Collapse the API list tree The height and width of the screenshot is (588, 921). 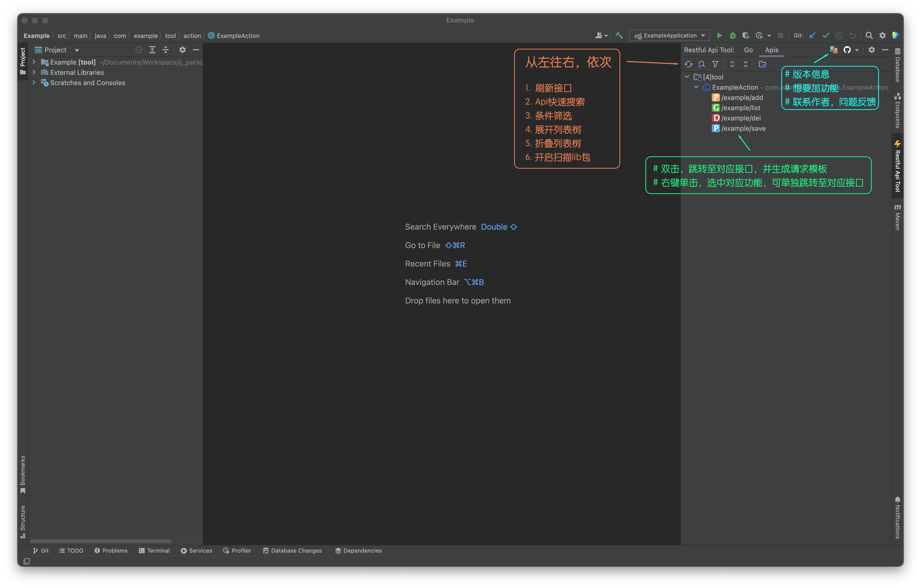[745, 64]
